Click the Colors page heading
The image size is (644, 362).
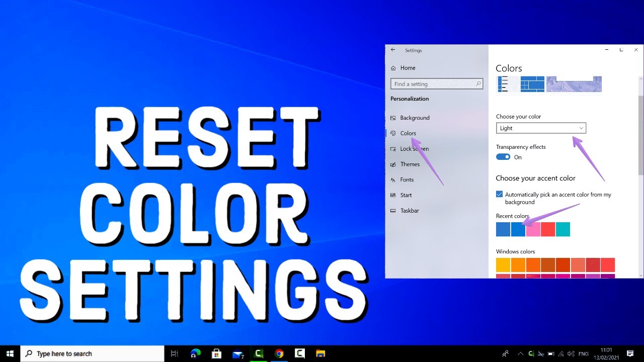coord(509,68)
